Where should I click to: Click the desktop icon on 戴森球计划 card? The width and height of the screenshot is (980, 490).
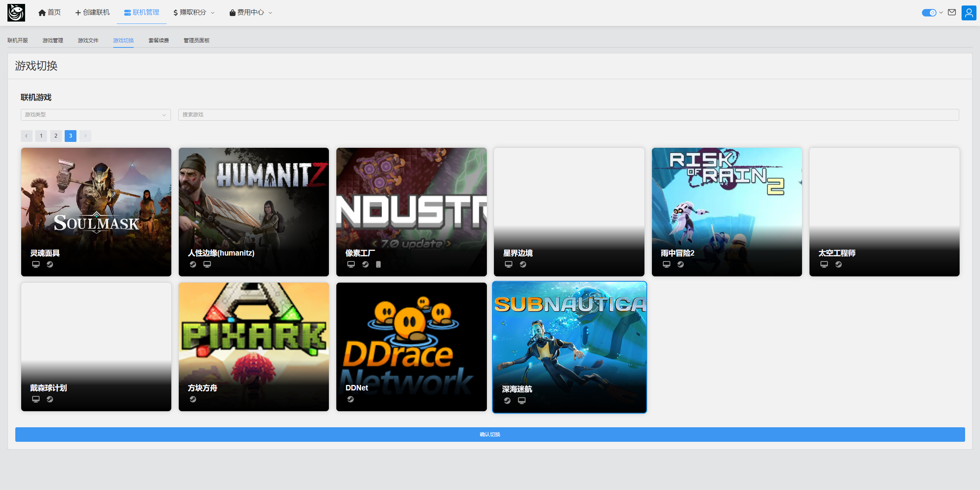click(x=36, y=399)
